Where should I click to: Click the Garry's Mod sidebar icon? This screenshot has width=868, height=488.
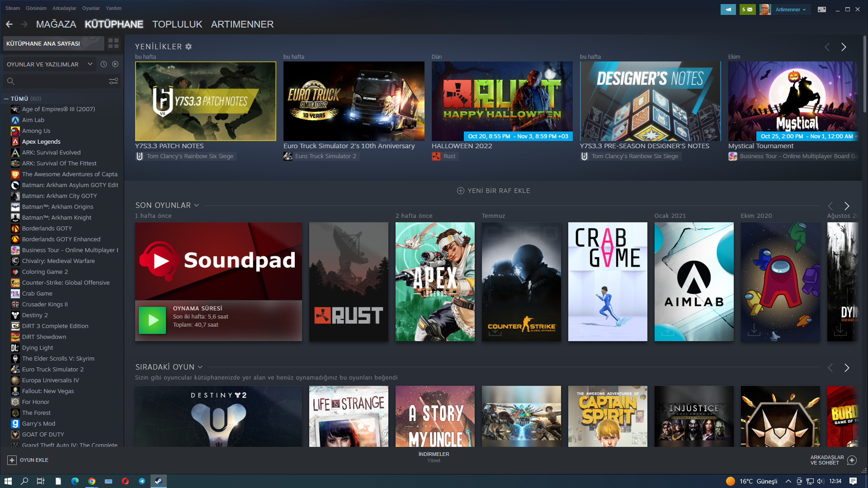tap(15, 423)
